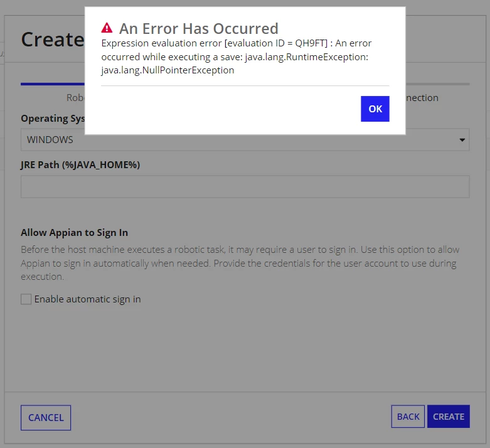Click the 'An Error Has Occurred' heading

tap(199, 28)
